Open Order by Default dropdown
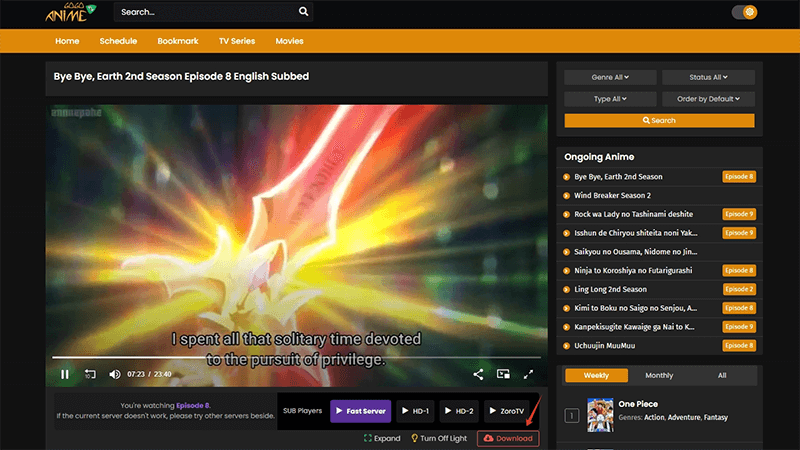 pyautogui.click(x=708, y=99)
